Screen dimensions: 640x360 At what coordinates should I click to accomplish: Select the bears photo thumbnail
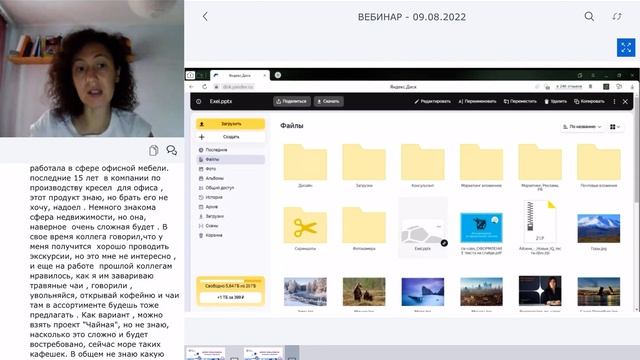tap(364, 292)
